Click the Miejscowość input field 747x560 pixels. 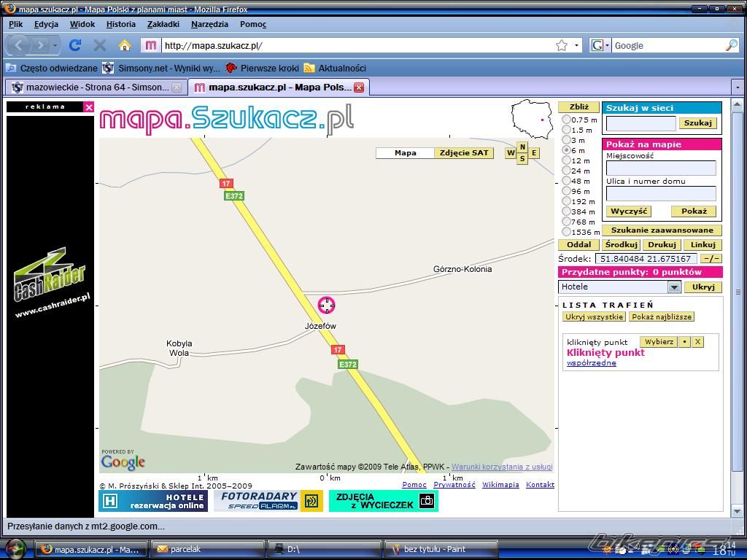click(661, 168)
